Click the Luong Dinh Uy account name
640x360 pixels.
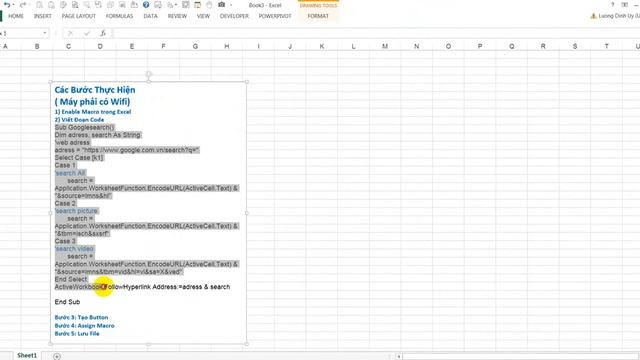[619, 16]
